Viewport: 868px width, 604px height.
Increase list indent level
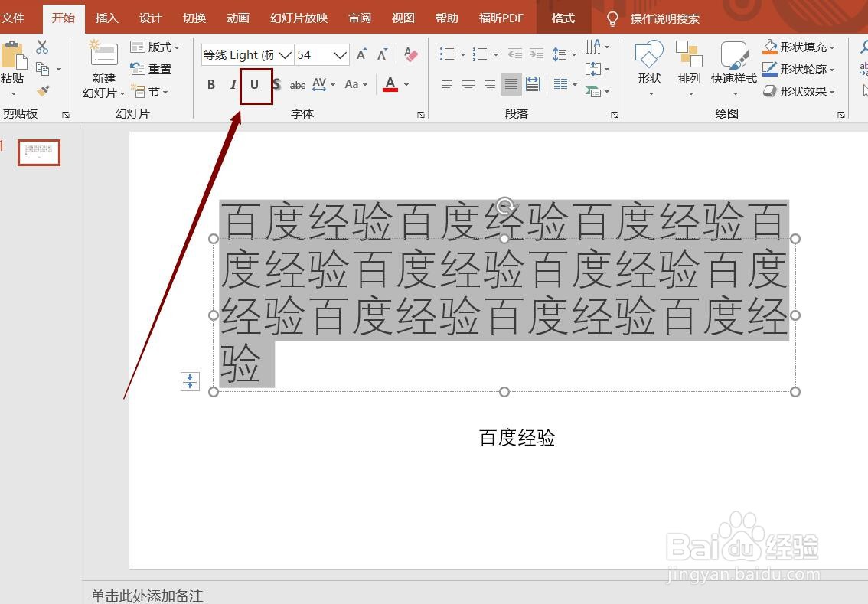537,54
